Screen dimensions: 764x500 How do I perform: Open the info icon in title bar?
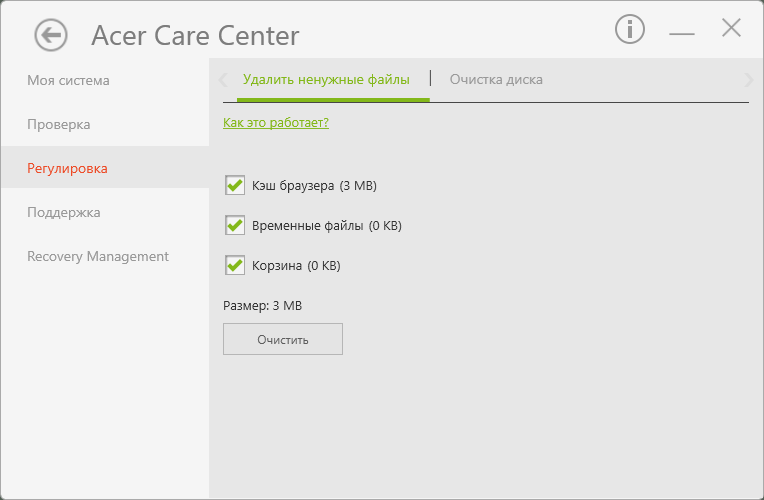629,30
